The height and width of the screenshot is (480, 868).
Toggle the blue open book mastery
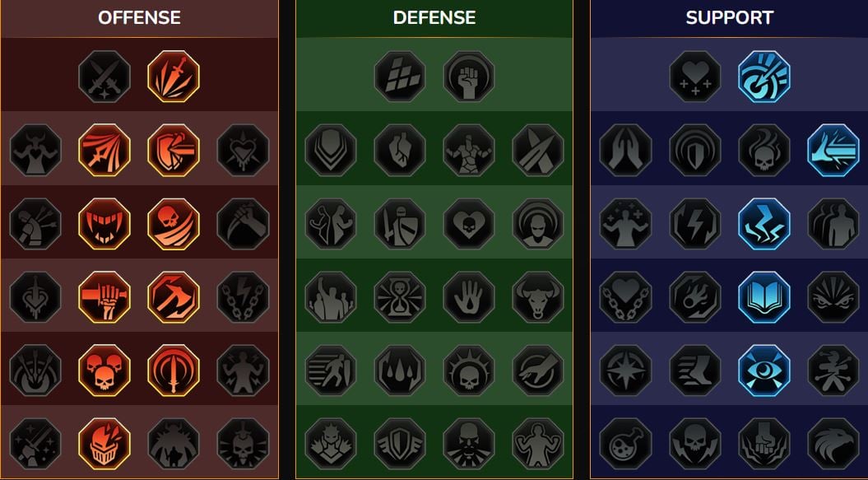pyautogui.click(x=764, y=297)
